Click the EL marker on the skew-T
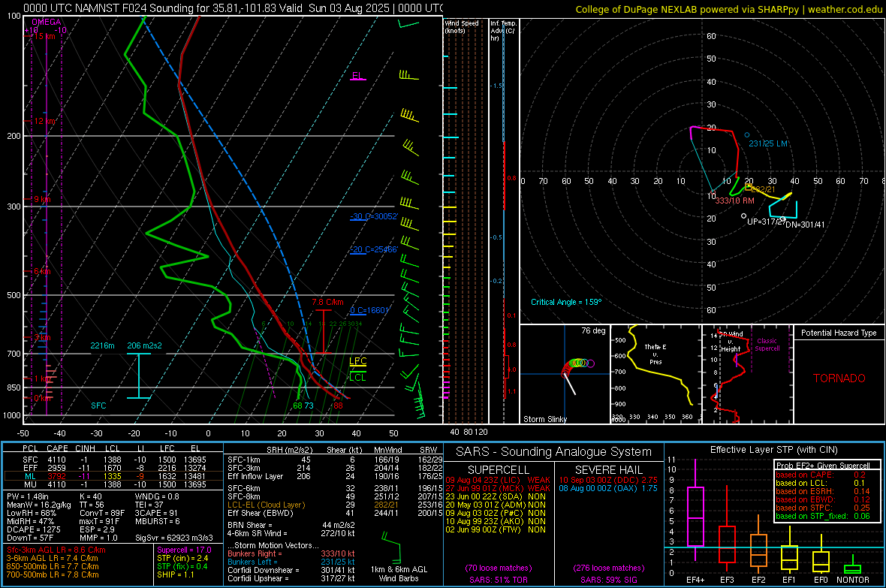886x588 pixels. coord(357,76)
